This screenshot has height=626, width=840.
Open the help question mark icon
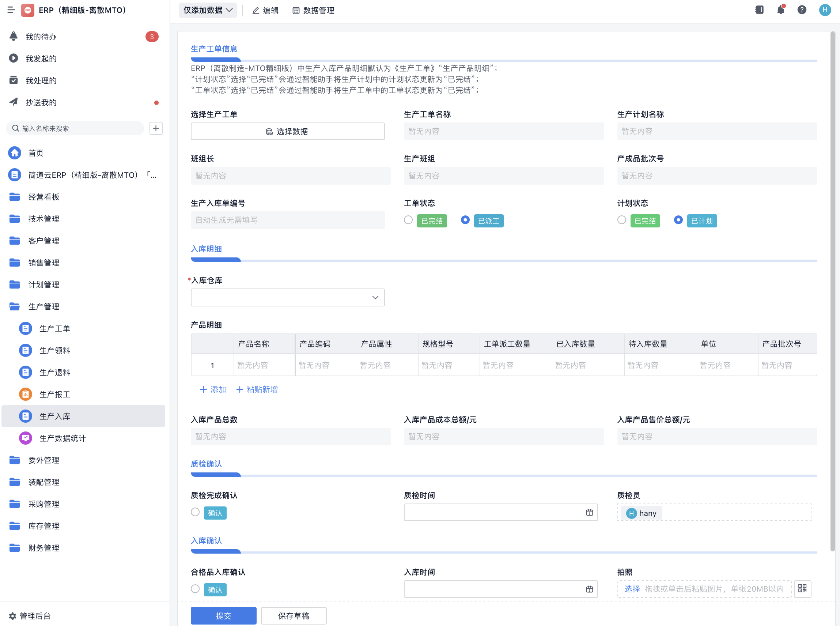click(x=802, y=10)
